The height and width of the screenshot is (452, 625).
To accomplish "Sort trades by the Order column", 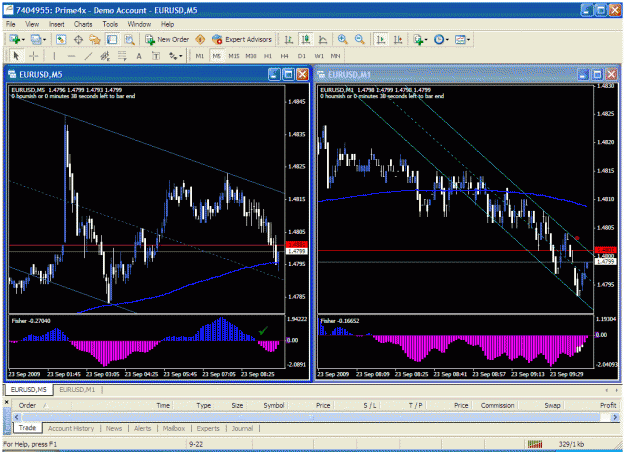I will click(28, 405).
